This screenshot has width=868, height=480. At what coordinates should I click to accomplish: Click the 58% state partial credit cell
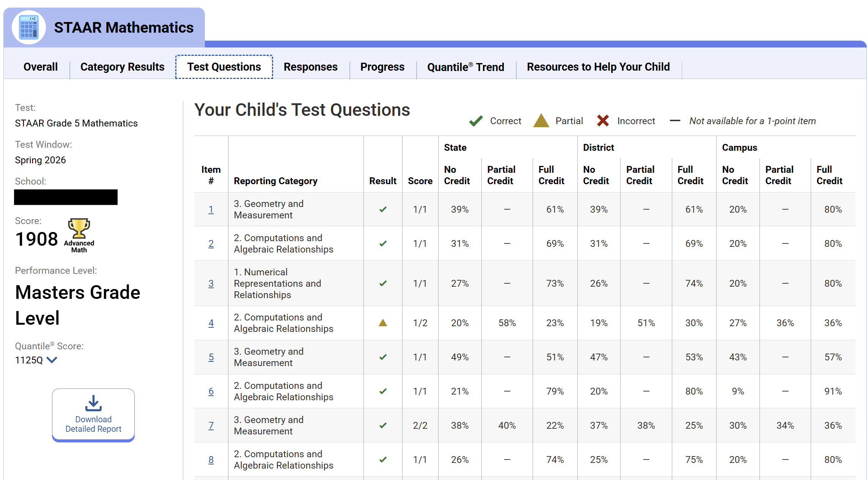(507, 323)
